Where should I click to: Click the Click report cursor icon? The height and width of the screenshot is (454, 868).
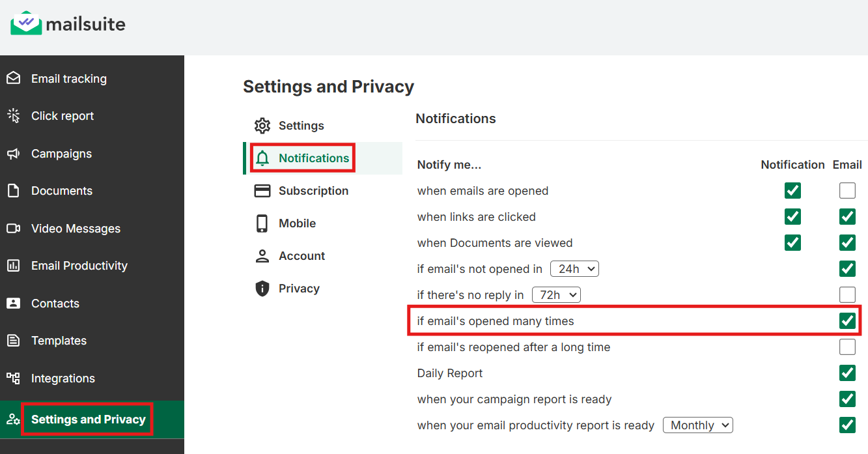pyautogui.click(x=13, y=116)
